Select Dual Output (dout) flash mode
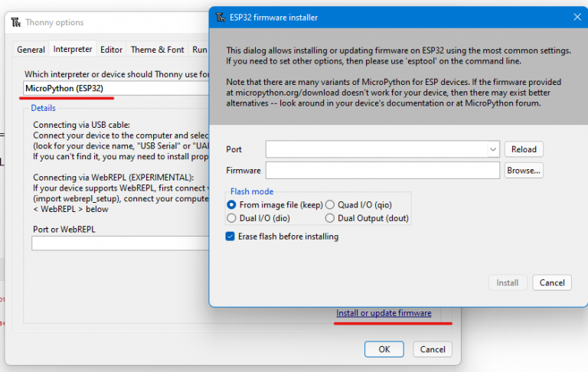 [x=331, y=218]
